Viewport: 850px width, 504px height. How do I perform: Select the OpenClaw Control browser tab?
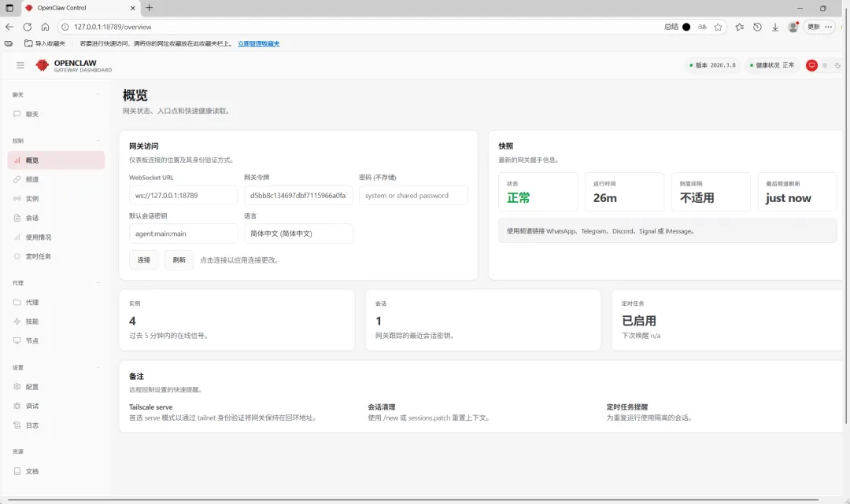(80, 8)
